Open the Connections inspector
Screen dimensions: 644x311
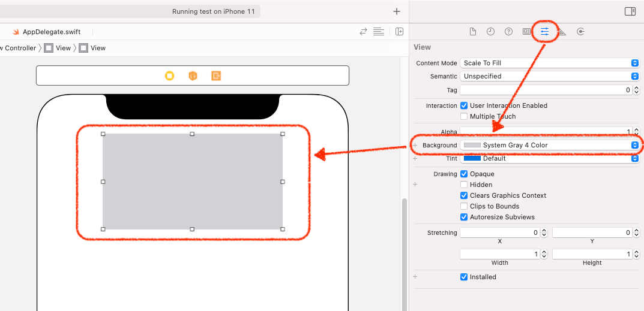pyautogui.click(x=580, y=32)
